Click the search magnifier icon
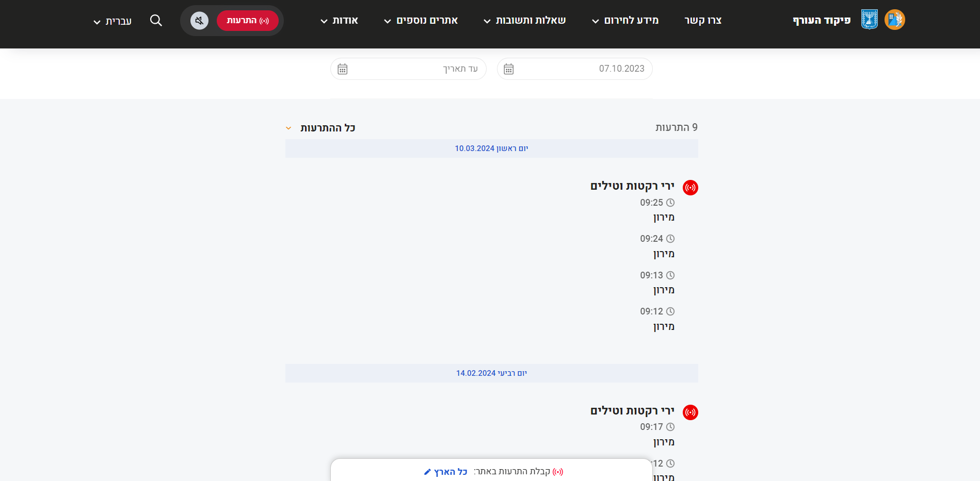This screenshot has height=481, width=980. coord(156,21)
